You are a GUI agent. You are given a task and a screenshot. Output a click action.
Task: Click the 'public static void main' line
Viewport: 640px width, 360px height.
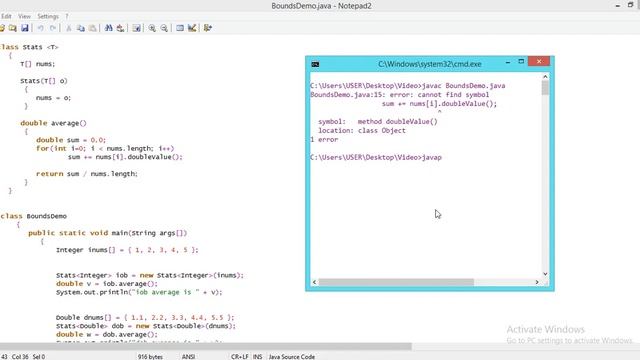pyautogui.click(x=108, y=233)
